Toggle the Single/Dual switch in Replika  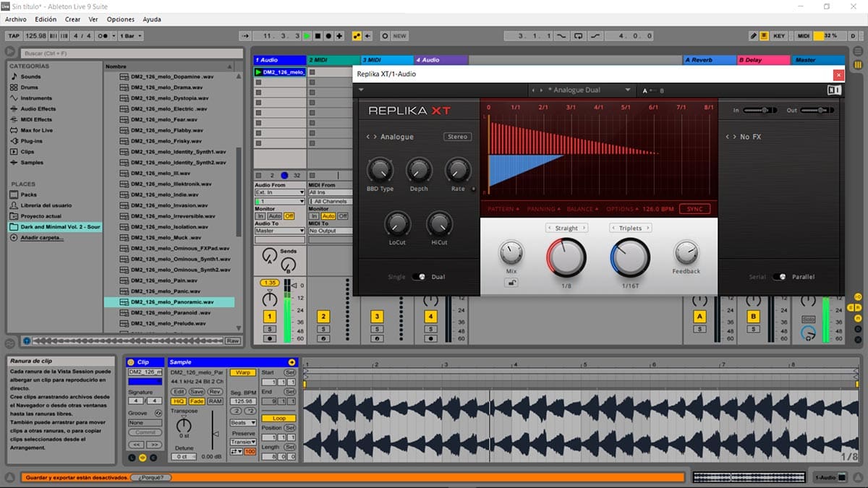418,277
